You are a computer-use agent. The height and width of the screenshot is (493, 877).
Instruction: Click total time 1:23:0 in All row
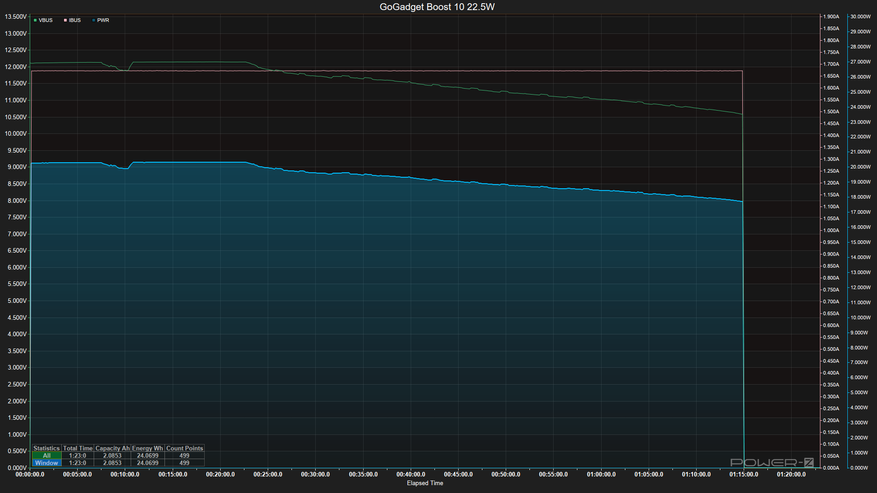click(78, 456)
